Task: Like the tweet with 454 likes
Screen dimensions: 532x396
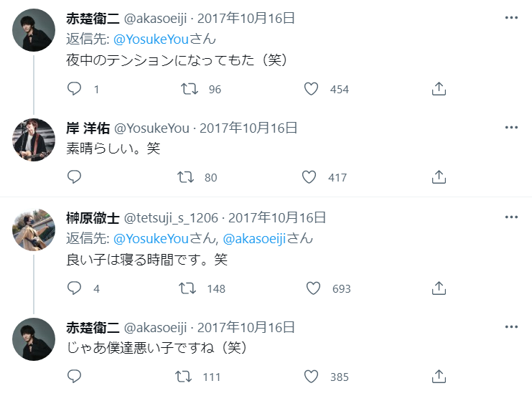Action: click(x=311, y=89)
